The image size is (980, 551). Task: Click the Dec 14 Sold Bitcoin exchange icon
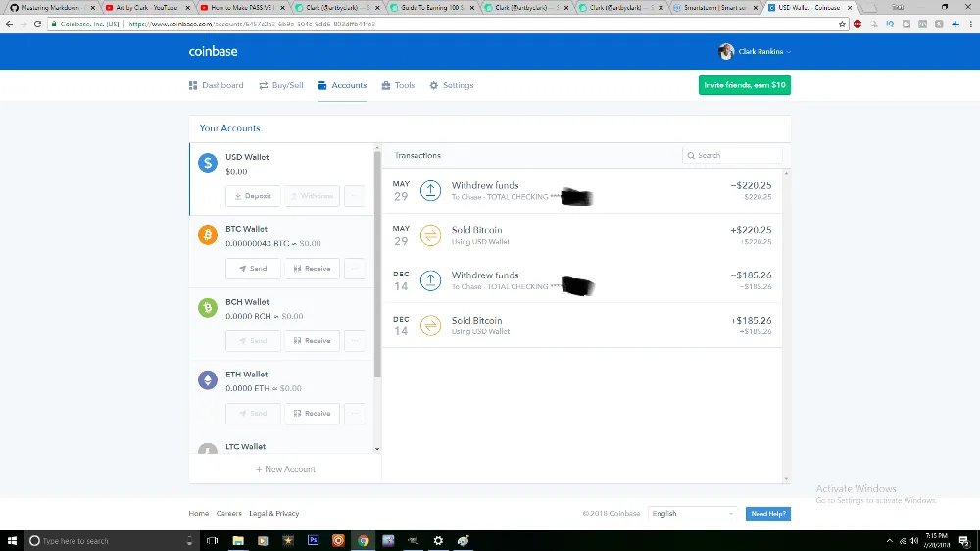pos(430,326)
